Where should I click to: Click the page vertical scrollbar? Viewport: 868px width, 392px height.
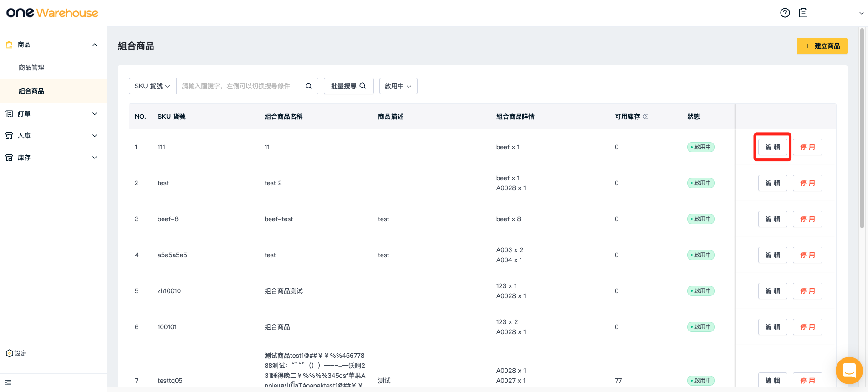click(862, 127)
